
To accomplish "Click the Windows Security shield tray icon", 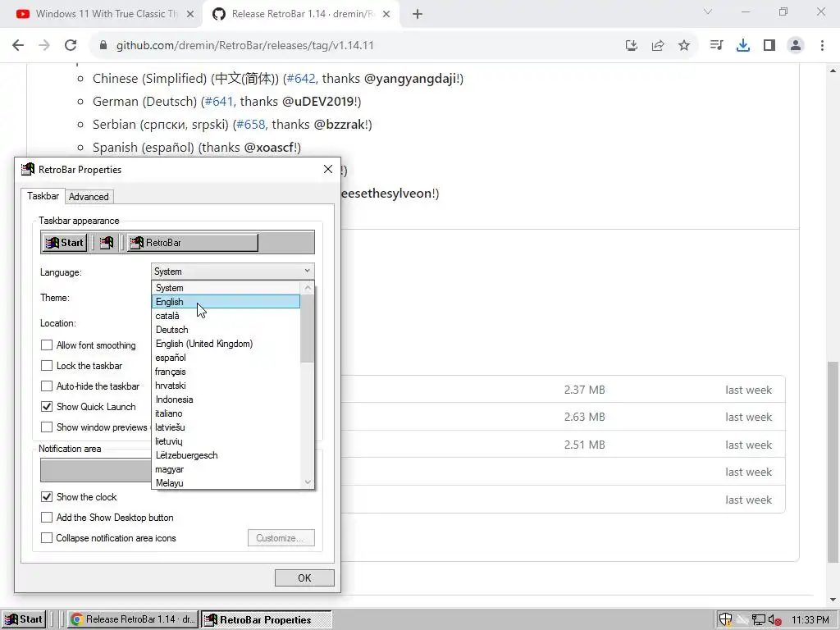I will tap(725, 620).
